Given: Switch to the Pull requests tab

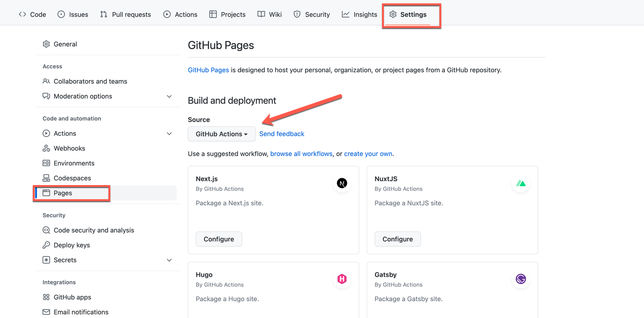Looking at the screenshot, I should tap(126, 15).
